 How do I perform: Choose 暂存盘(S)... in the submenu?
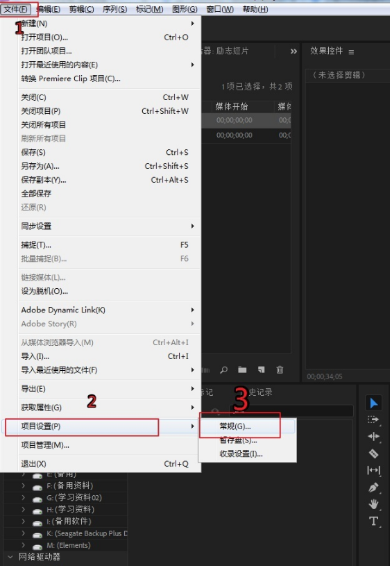pyautogui.click(x=248, y=440)
